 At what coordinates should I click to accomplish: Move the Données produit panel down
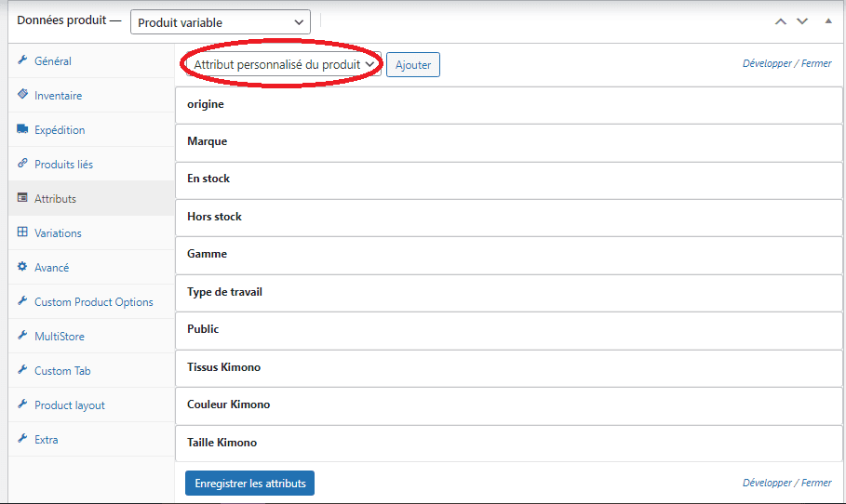click(802, 21)
